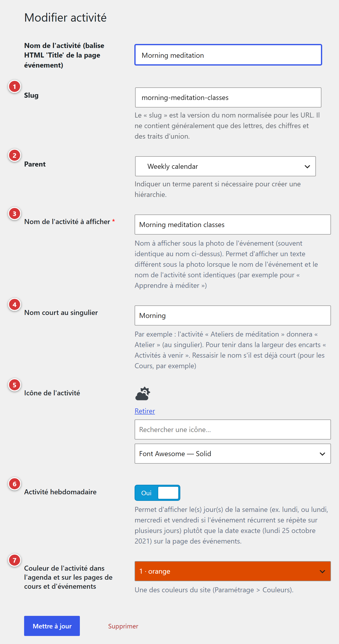Focus the Rechercher une icône search field

[233, 430]
